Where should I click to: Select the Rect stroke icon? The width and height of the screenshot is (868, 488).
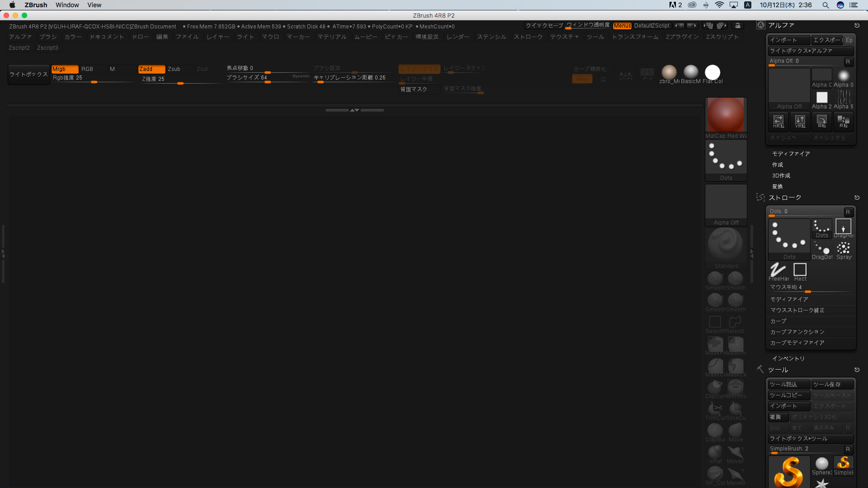coord(800,270)
